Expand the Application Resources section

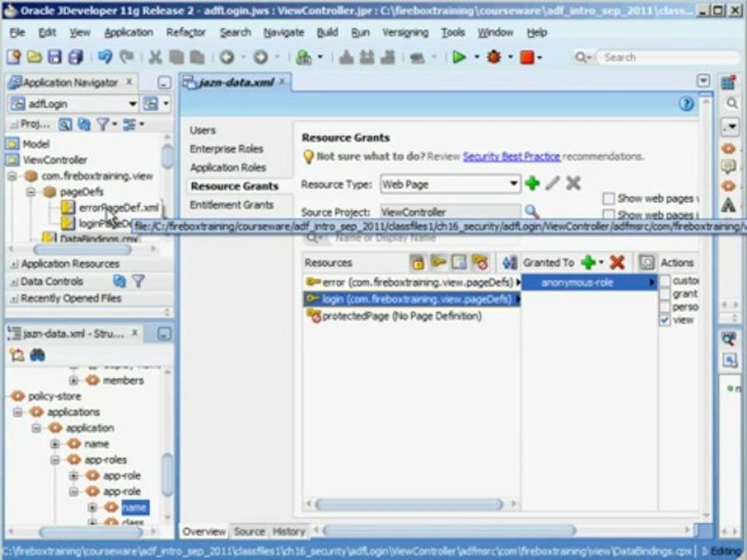pos(15,264)
